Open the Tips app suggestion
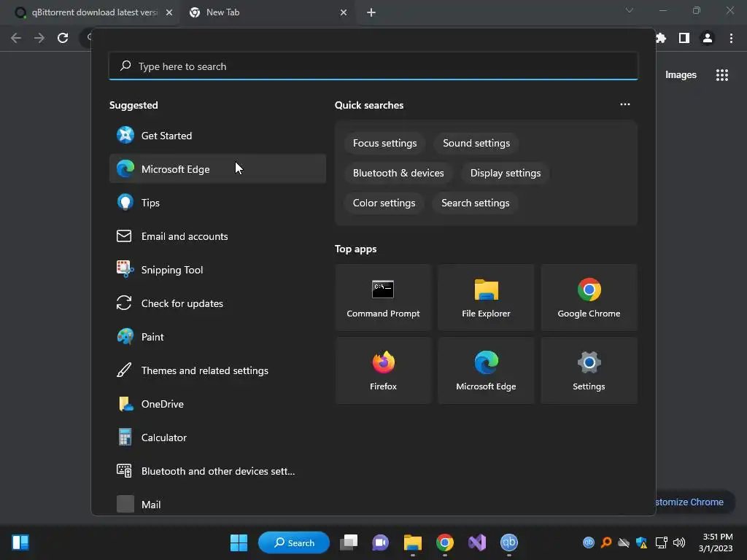This screenshot has width=747, height=560. click(x=217, y=203)
